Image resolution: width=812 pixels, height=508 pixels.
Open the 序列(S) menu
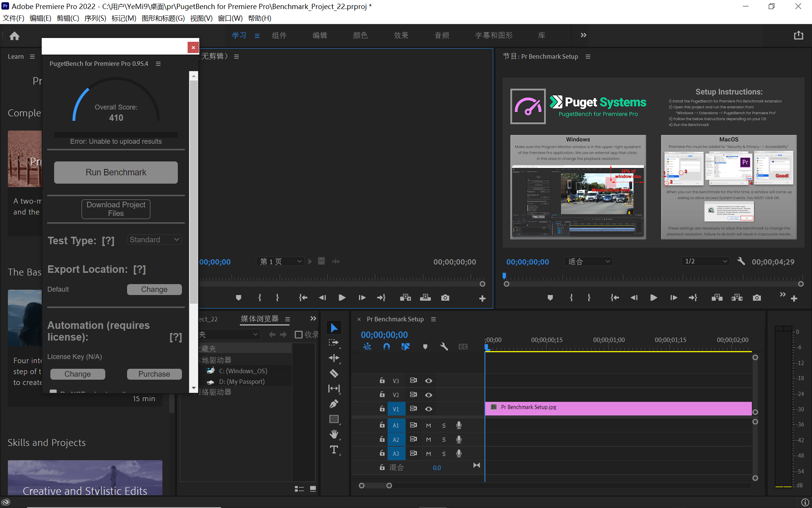[x=95, y=18]
